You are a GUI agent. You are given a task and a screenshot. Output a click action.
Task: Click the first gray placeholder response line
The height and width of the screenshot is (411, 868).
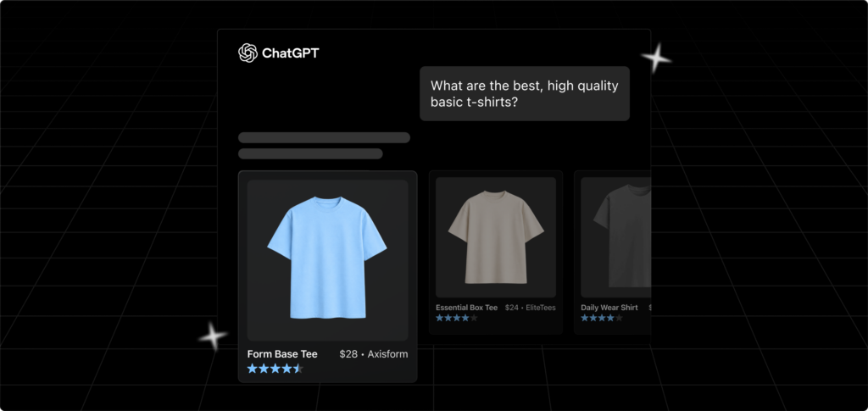[x=324, y=138]
